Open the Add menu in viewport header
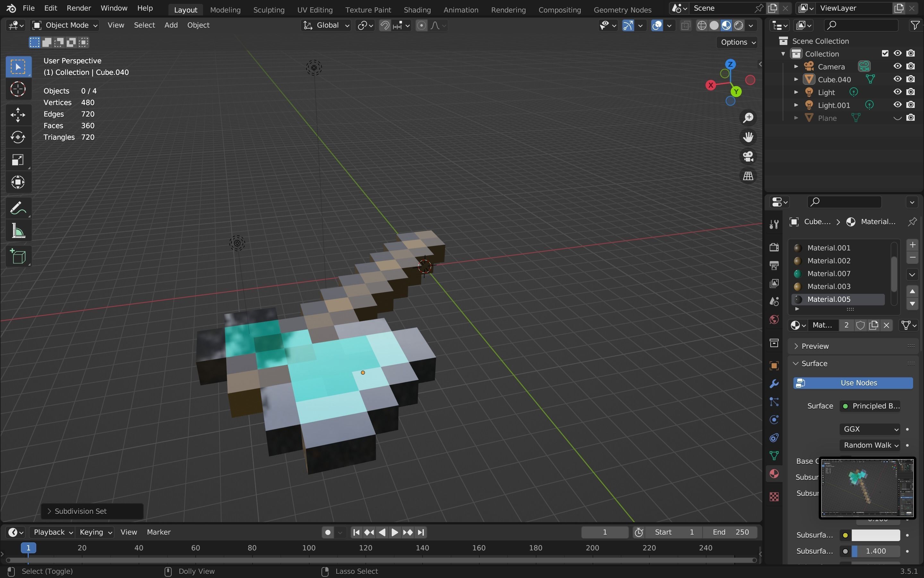This screenshot has height=578, width=924. tap(171, 25)
